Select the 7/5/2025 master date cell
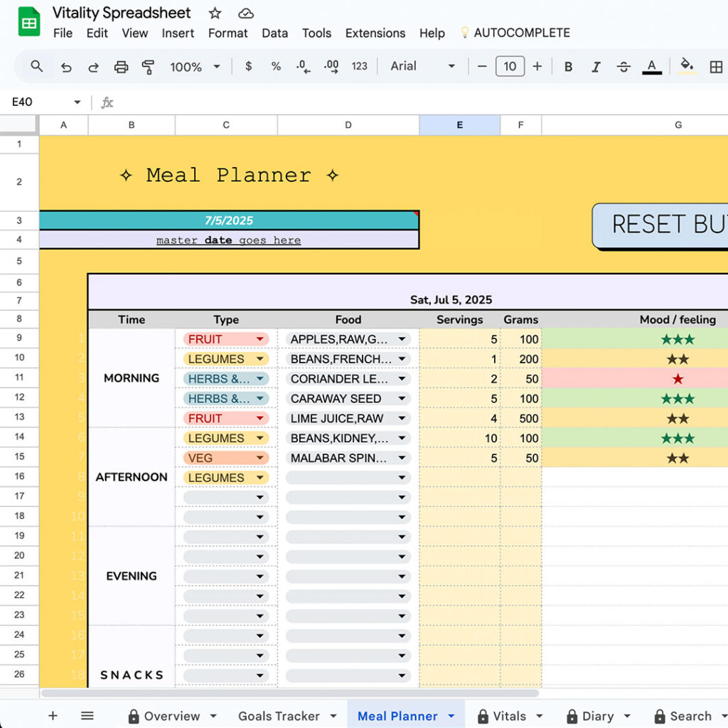The image size is (728, 728). pyautogui.click(x=229, y=220)
